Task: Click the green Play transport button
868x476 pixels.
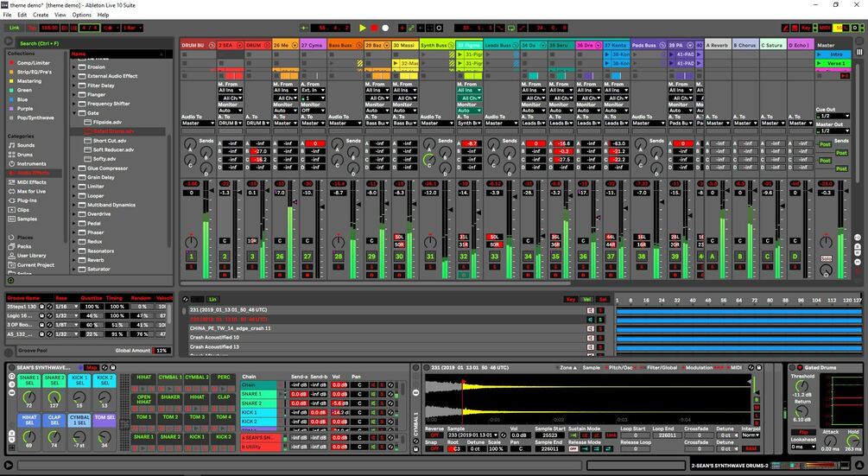Action: (363, 28)
